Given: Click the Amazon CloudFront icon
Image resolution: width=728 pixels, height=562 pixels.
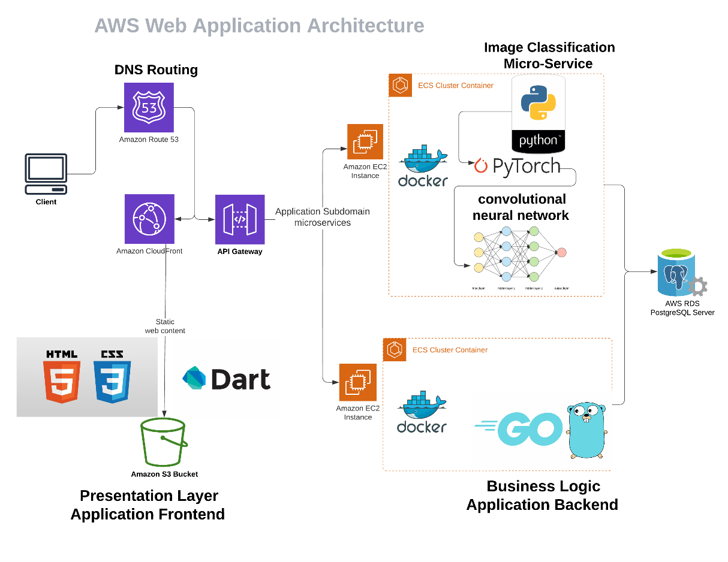Looking at the screenshot, I should click(148, 218).
